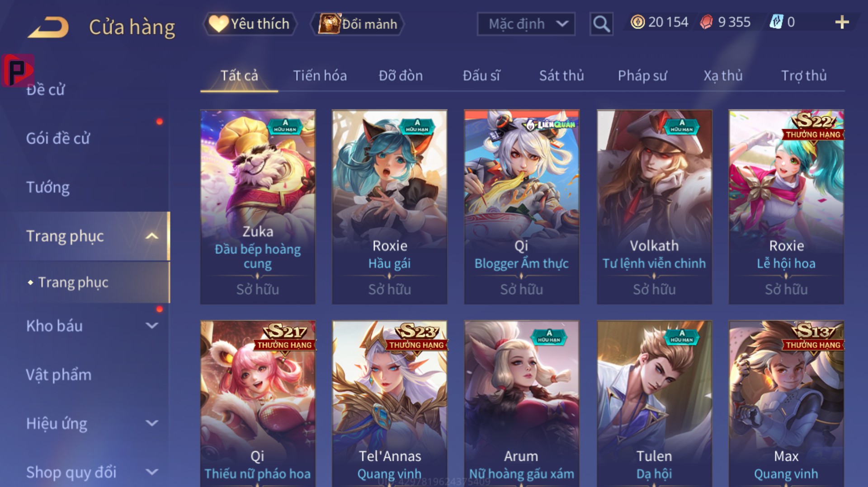
Task: Select Qi Blogger Ẩm thực skin card
Action: [x=522, y=207]
